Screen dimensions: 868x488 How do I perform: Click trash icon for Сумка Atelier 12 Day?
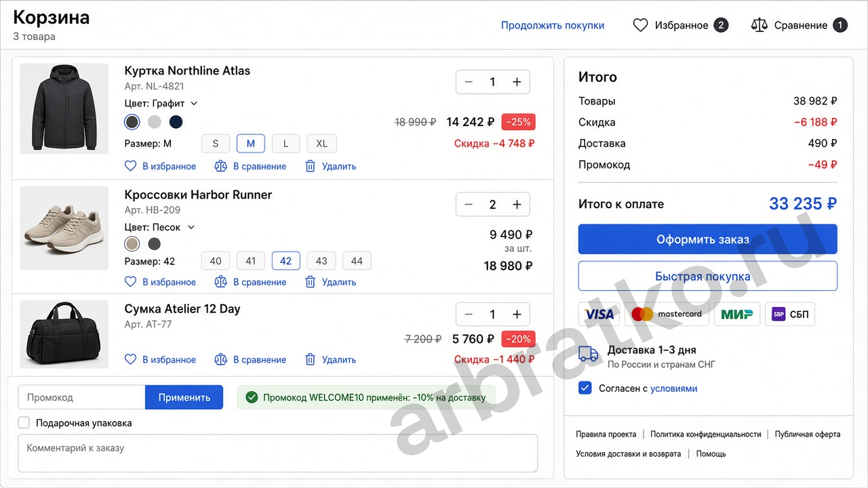coord(311,359)
